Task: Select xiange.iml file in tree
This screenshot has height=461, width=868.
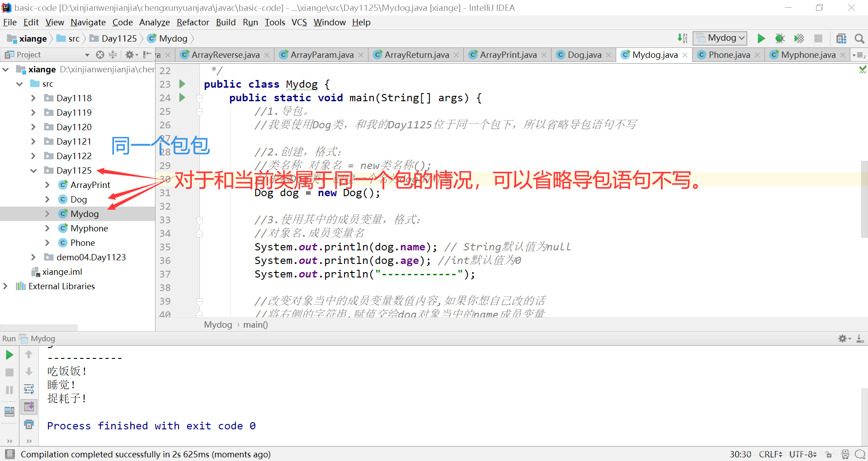Action: coord(62,272)
